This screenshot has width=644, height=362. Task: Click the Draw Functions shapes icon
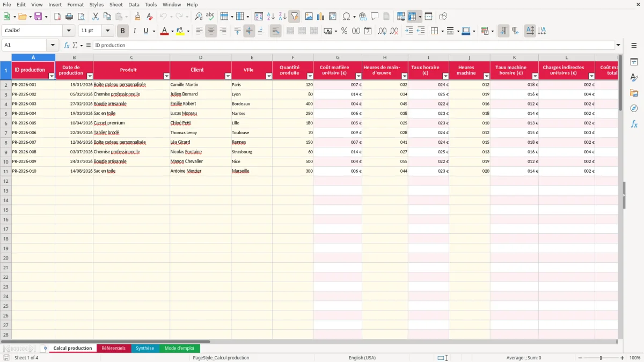[x=443, y=17]
